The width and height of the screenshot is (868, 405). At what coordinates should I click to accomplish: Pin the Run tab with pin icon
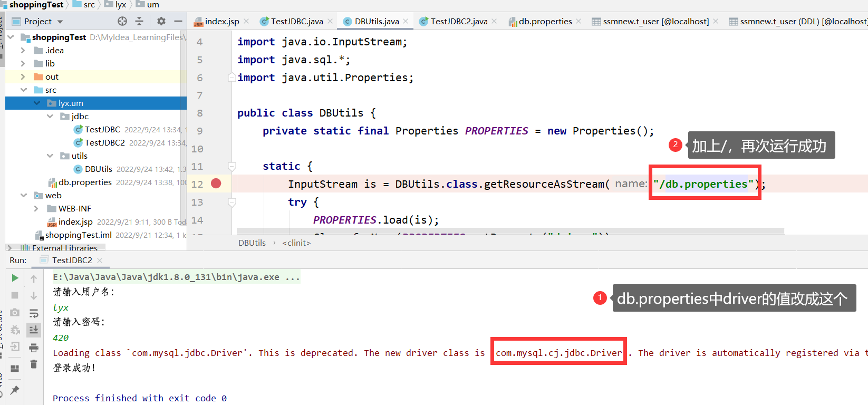15,390
